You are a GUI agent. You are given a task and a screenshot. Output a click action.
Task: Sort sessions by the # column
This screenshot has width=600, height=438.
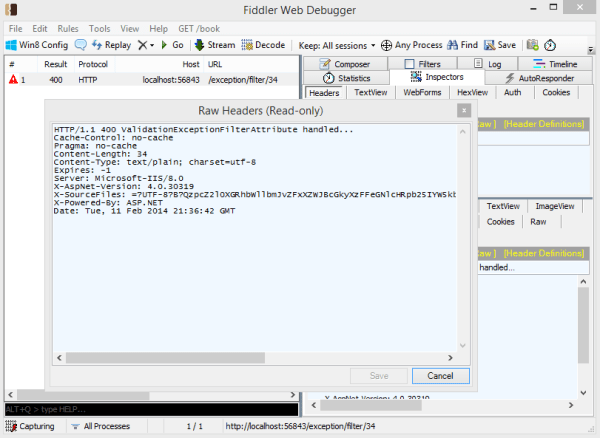(x=21, y=64)
